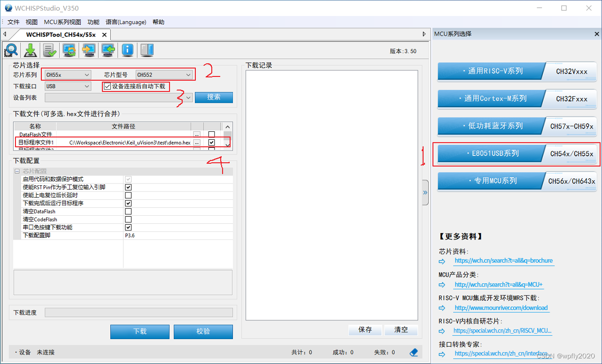Collapse the 芯片配置 tree group
The width and height of the screenshot is (602, 364).
[17, 171]
